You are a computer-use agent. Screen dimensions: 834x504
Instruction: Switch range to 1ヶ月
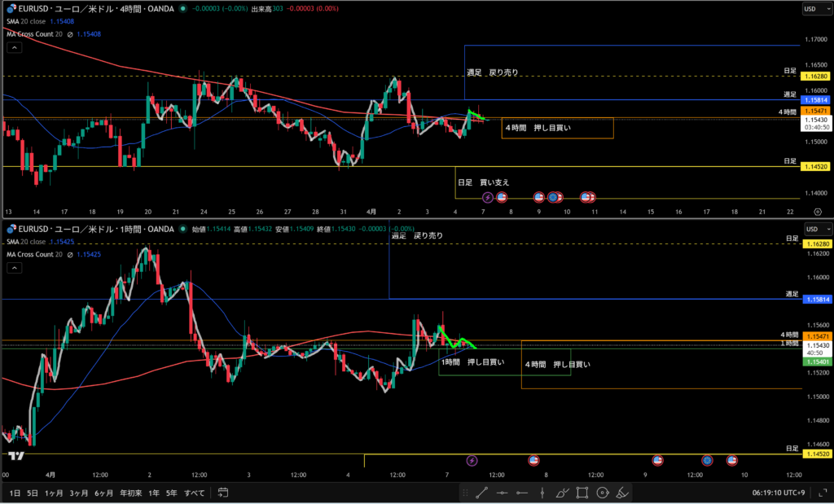point(54,493)
